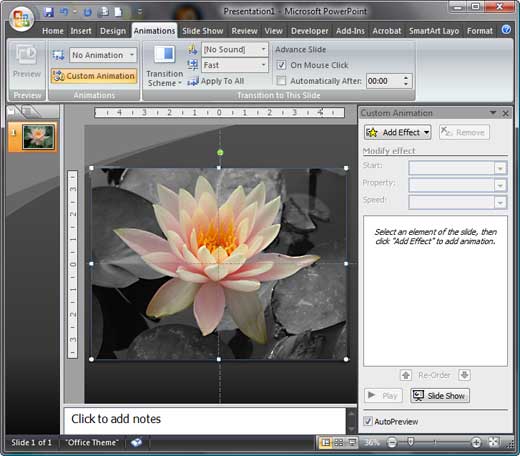
Task: Open the Slides tab in thumbnail pane
Action: pos(12,112)
